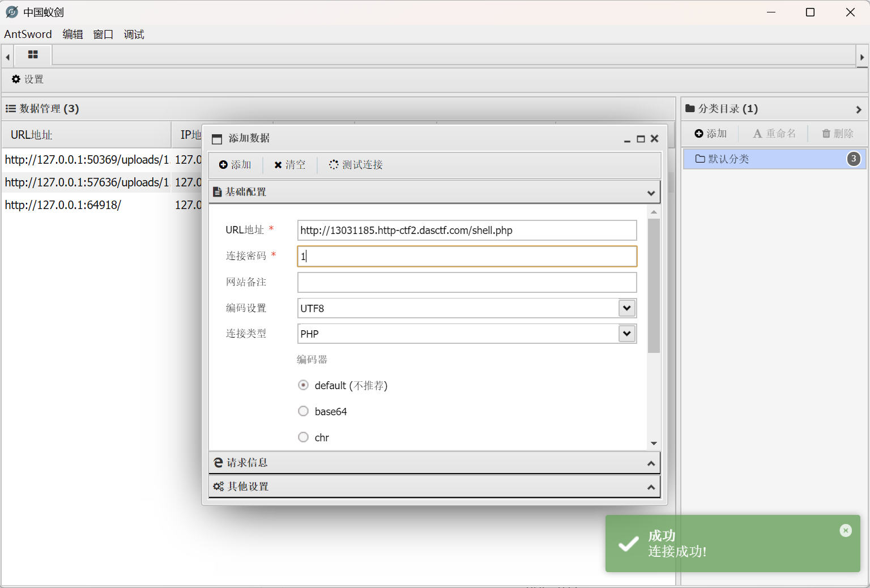Expand the 其他设置 section

pos(434,487)
